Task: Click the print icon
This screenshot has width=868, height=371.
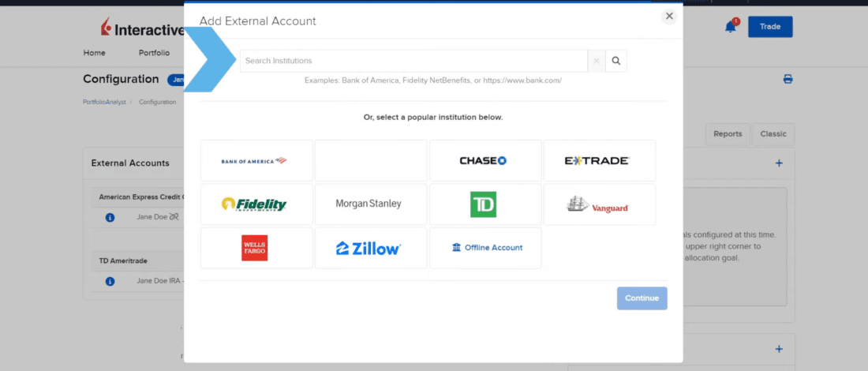Action: [x=788, y=80]
